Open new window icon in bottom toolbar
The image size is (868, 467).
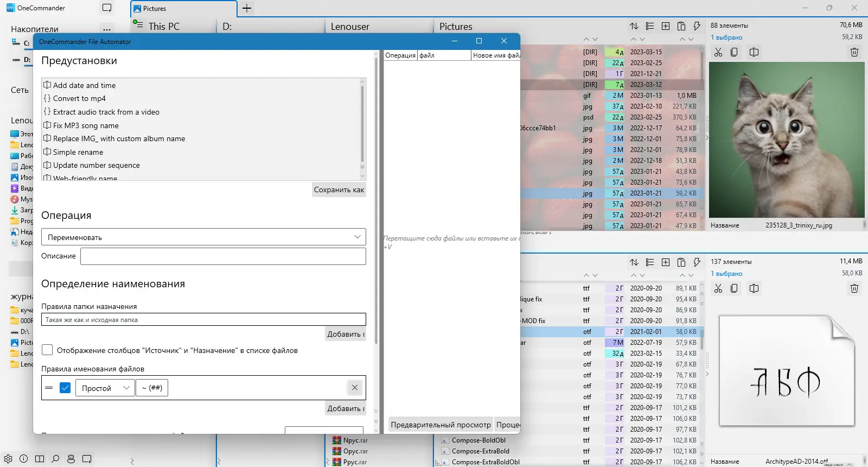pos(87,459)
